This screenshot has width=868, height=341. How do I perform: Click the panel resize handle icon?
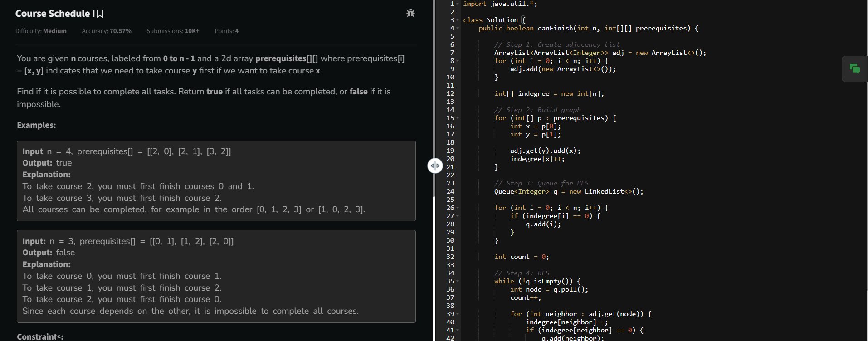coord(435,166)
